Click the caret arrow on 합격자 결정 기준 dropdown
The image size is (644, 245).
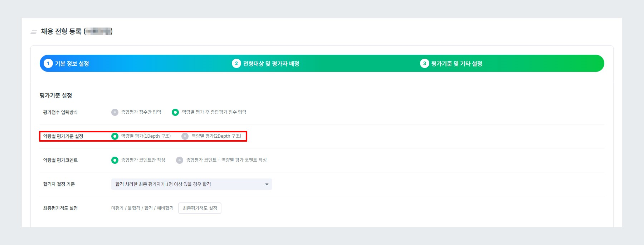[266, 184]
